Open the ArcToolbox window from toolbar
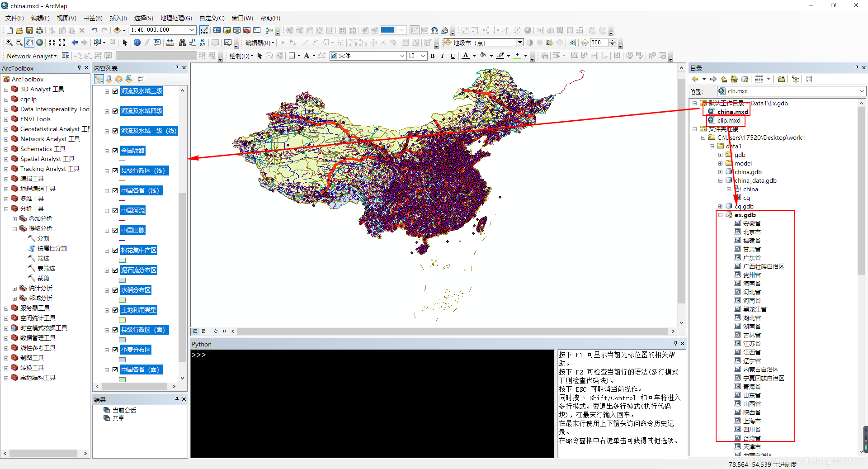The height and width of the screenshot is (469, 868). pos(247,30)
